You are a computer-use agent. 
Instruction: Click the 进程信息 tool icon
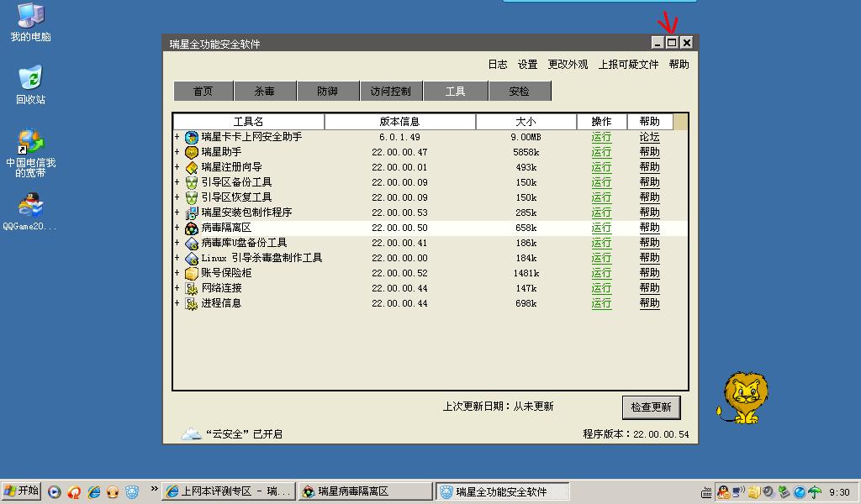coord(191,303)
